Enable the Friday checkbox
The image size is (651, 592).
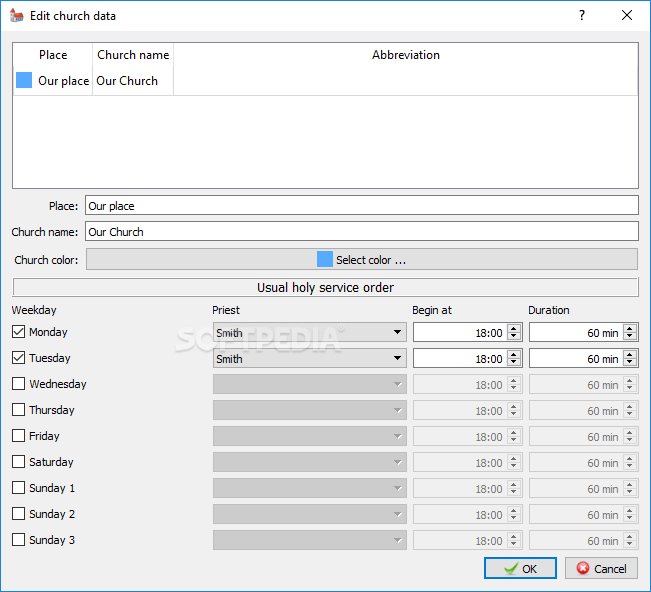(x=18, y=435)
